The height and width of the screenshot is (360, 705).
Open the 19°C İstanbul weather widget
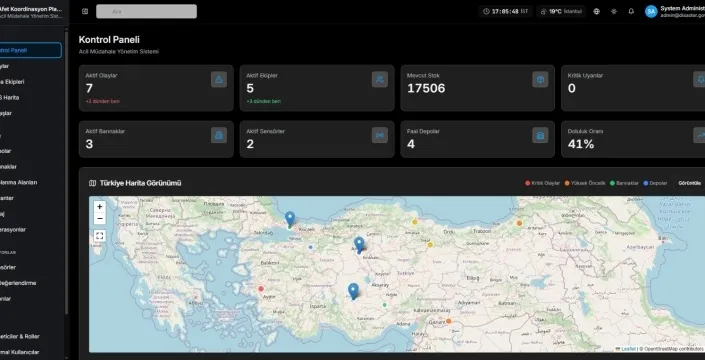point(561,11)
